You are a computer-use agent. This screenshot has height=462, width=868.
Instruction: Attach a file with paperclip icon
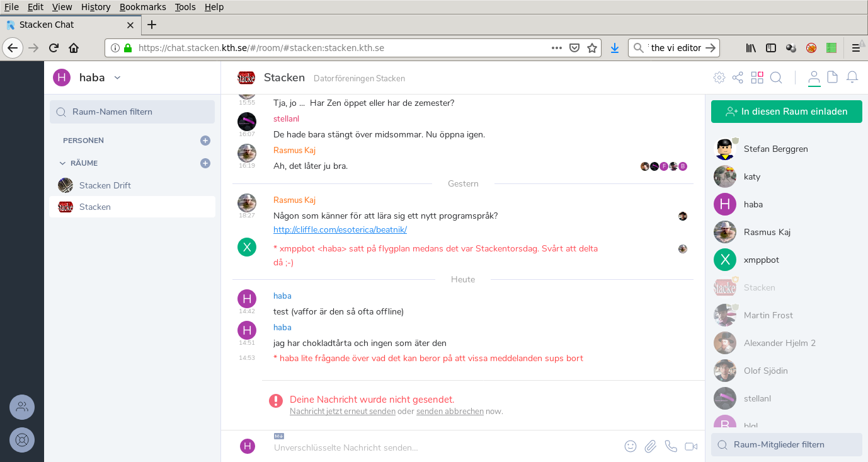coord(651,446)
